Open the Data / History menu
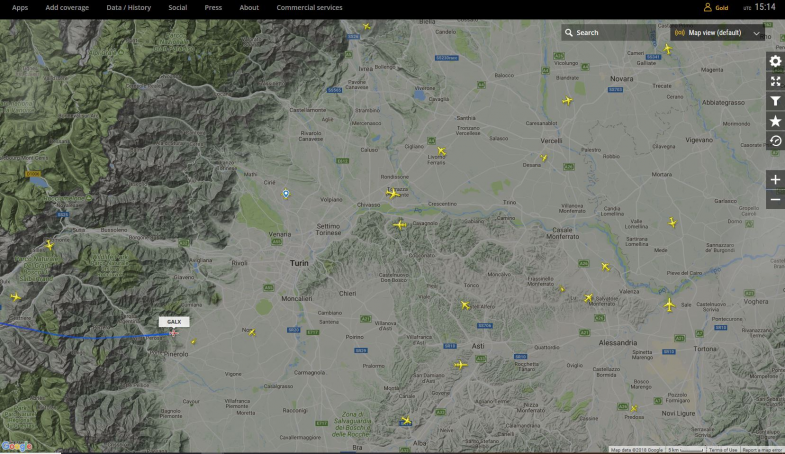785x454 pixels. 128,7
